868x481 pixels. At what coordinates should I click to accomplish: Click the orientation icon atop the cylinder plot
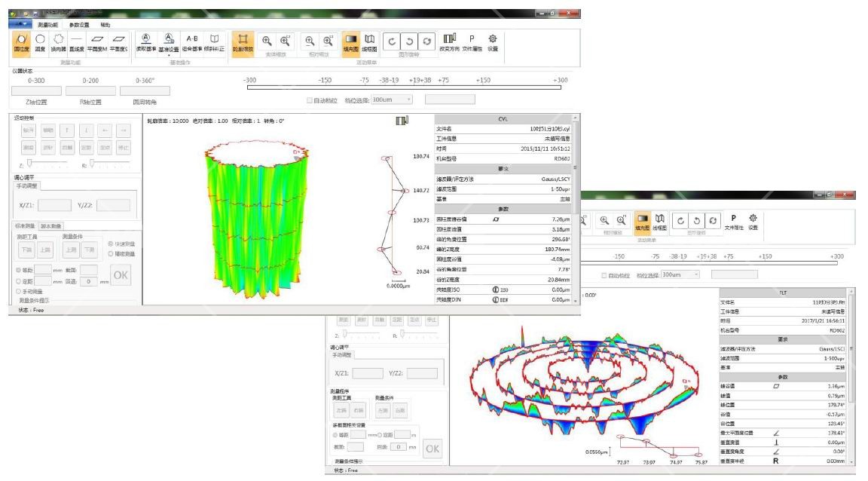pyautogui.click(x=402, y=121)
